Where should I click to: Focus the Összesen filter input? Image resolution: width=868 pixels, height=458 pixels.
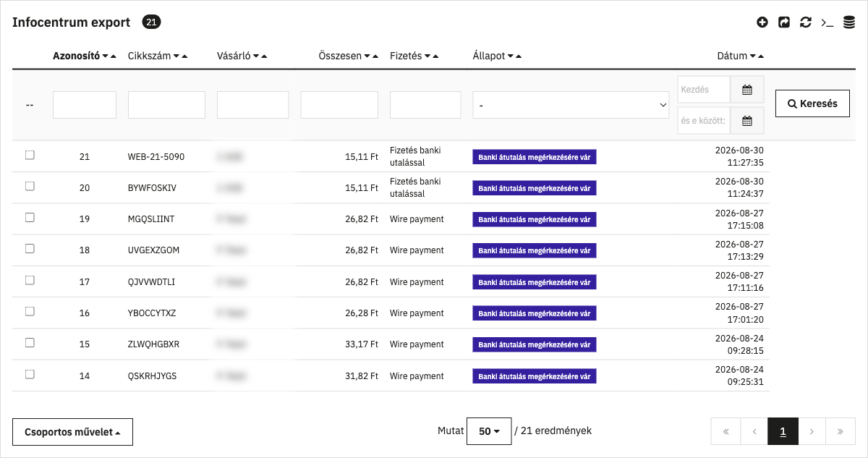339,105
